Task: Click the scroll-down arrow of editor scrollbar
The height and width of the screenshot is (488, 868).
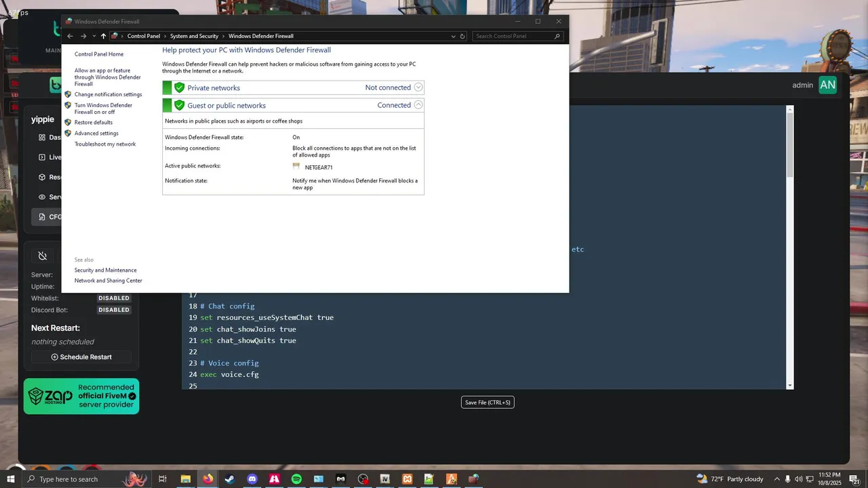Action: (x=789, y=386)
